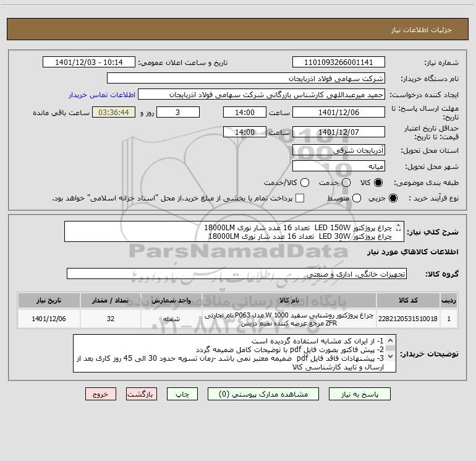
Task: Click the scroll arrows of the description box
Action: tap(399, 227)
